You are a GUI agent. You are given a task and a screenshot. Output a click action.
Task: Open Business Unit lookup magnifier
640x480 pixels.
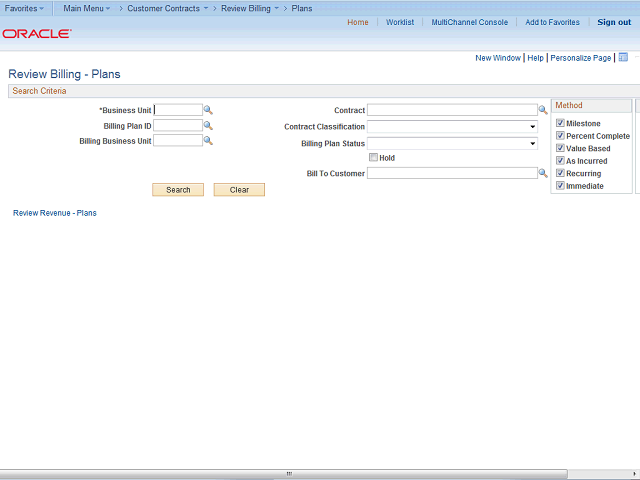point(208,110)
